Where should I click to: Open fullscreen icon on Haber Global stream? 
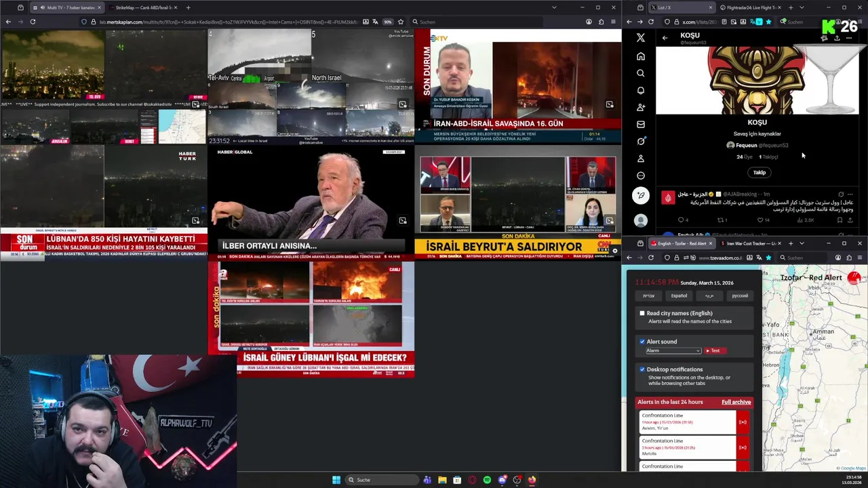pyautogui.click(x=403, y=220)
